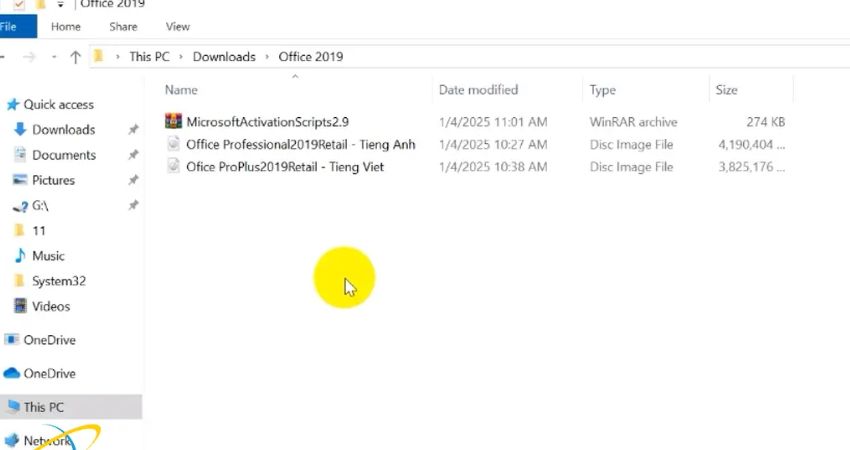
Task: Sort files by Date modified column
Action: point(478,90)
